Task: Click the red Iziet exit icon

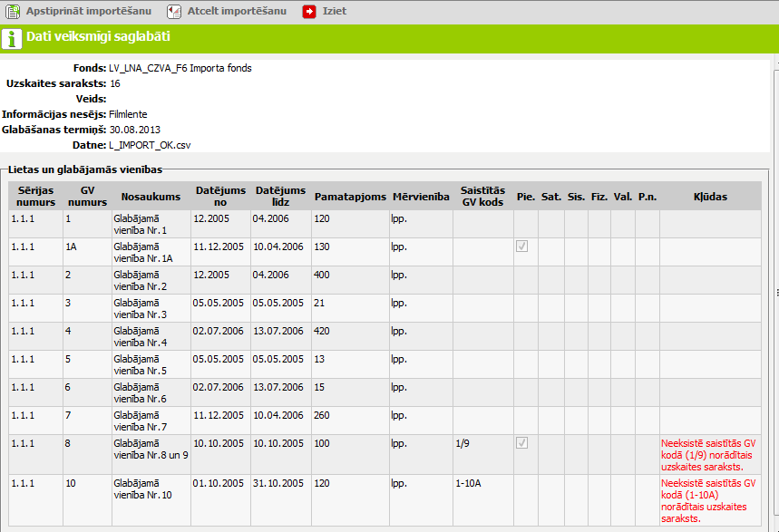Action: 309,12
